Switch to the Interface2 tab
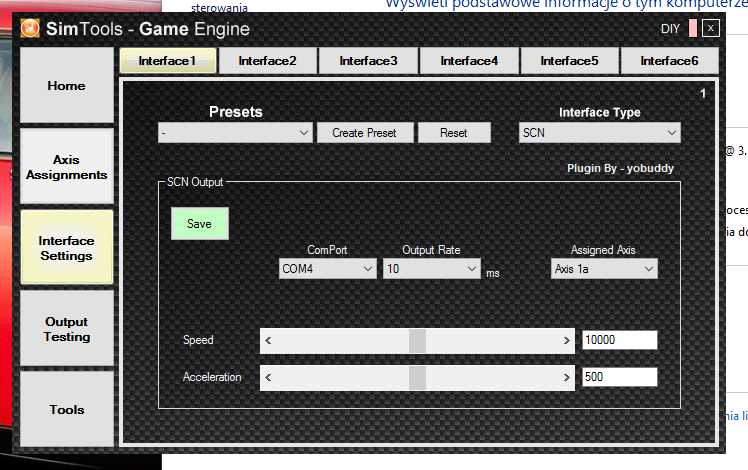Screen dimensions: 748x470 268,61
